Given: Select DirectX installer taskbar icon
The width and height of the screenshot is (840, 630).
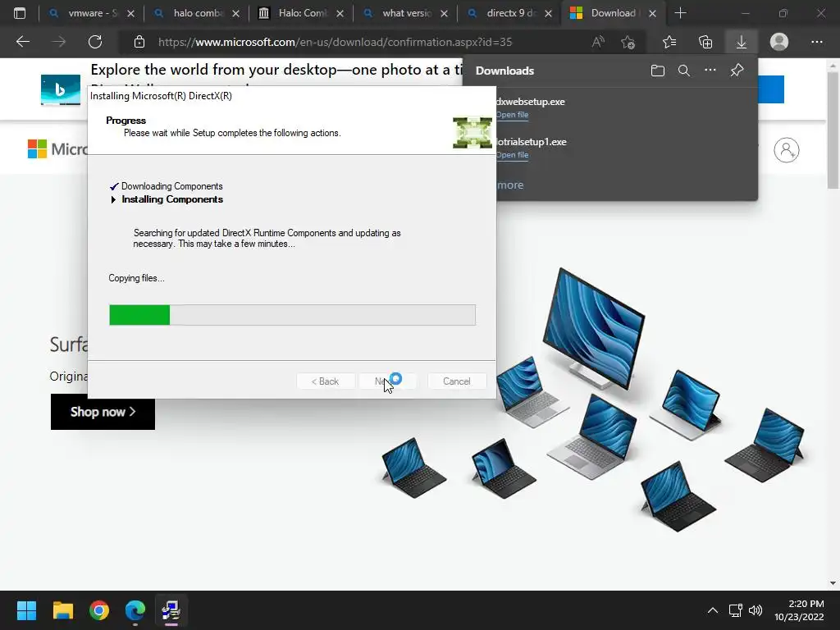Looking at the screenshot, I should pos(171,610).
